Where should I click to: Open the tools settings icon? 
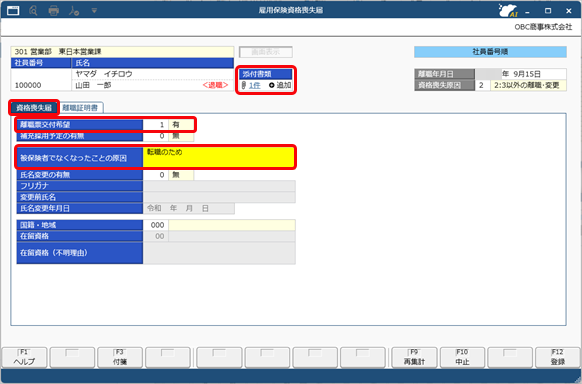click(74, 11)
